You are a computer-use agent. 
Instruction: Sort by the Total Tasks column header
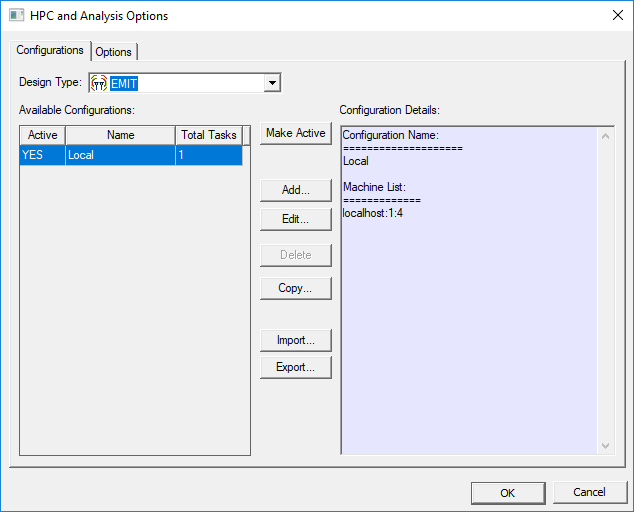[209, 135]
